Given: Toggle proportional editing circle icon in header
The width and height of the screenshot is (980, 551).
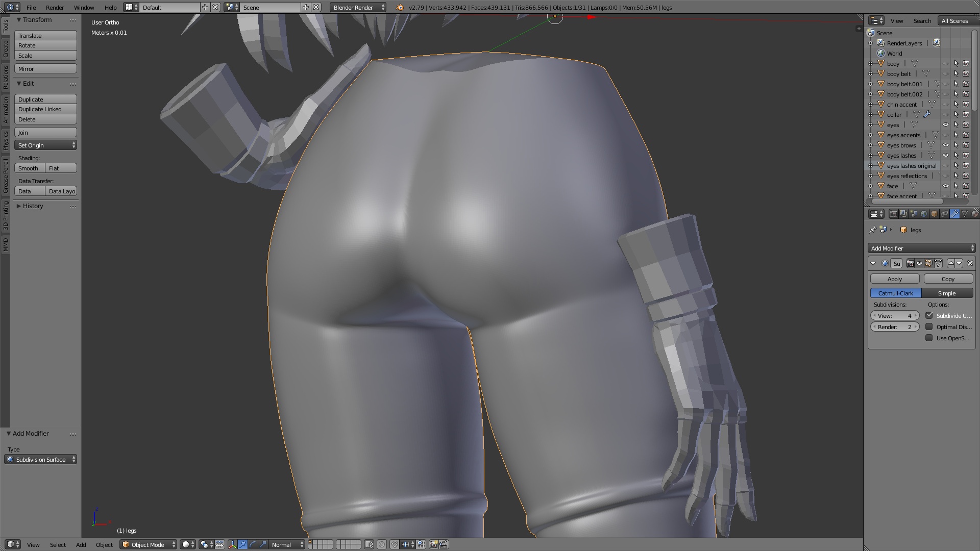Looking at the screenshot, I should (x=381, y=544).
